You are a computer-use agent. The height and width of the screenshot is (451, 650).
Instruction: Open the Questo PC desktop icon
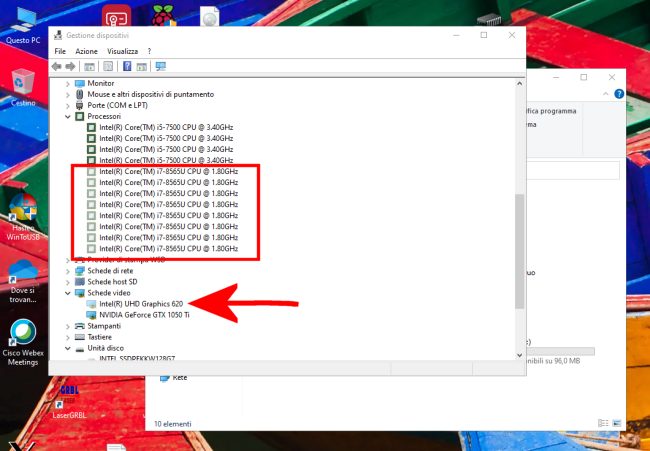(x=24, y=22)
